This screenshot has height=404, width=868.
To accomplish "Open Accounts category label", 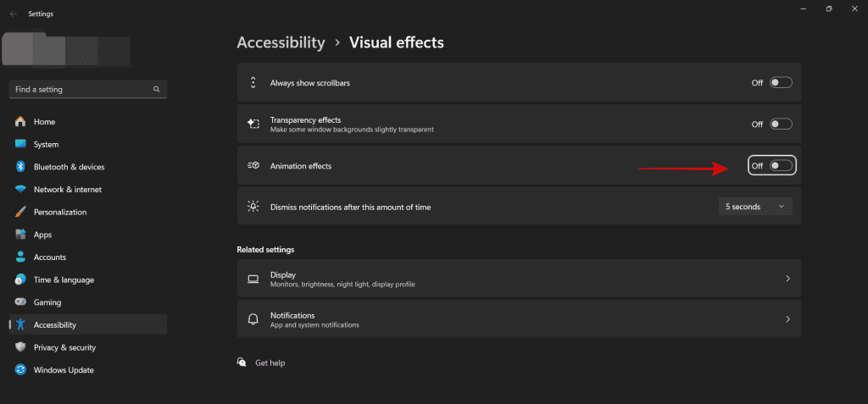I will 50,257.
